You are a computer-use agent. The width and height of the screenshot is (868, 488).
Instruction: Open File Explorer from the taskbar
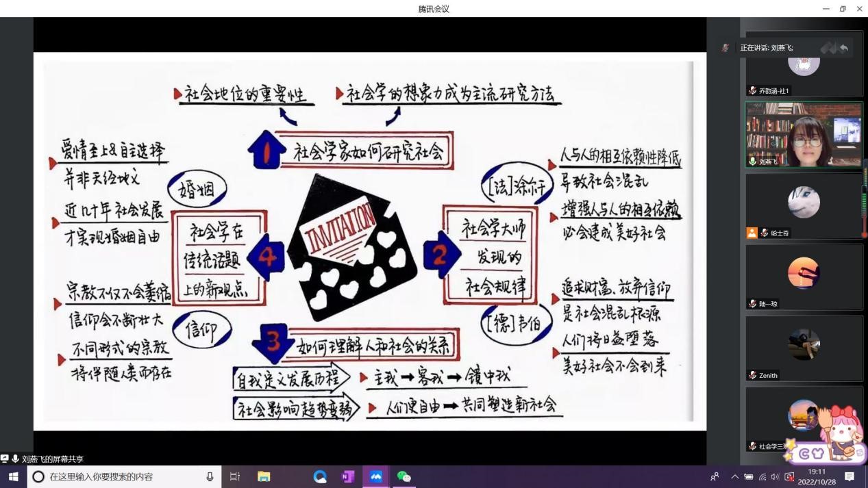(x=264, y=476)
